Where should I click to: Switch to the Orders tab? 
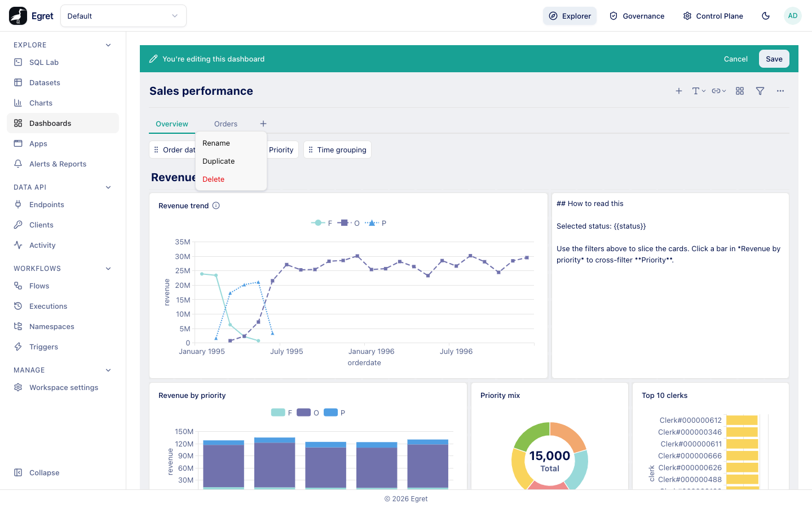226,124
